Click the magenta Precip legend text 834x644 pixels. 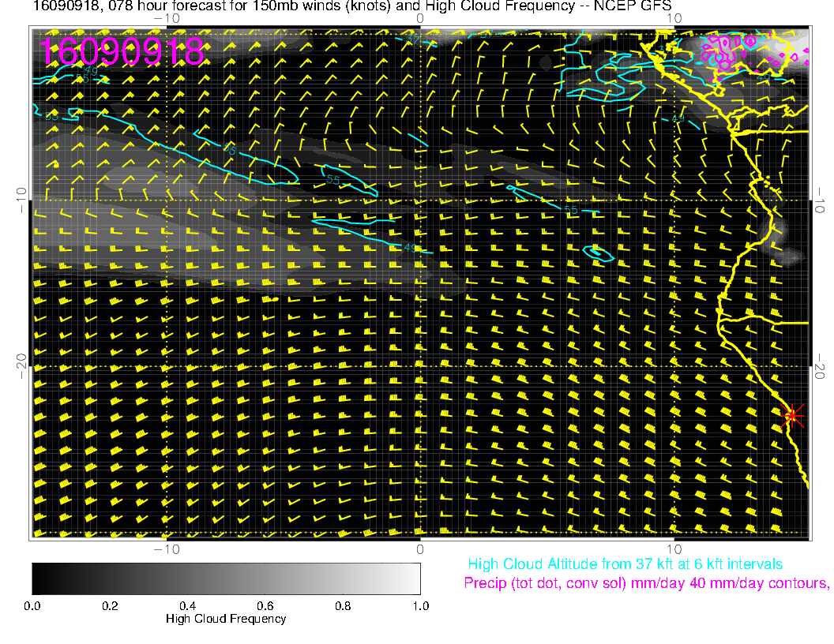tap(646, 584)
